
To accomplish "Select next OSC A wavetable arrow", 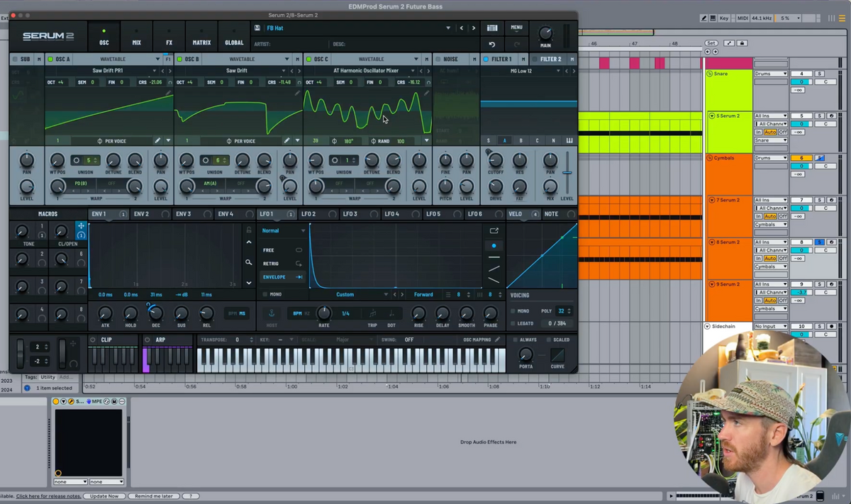I will point(169,71).
